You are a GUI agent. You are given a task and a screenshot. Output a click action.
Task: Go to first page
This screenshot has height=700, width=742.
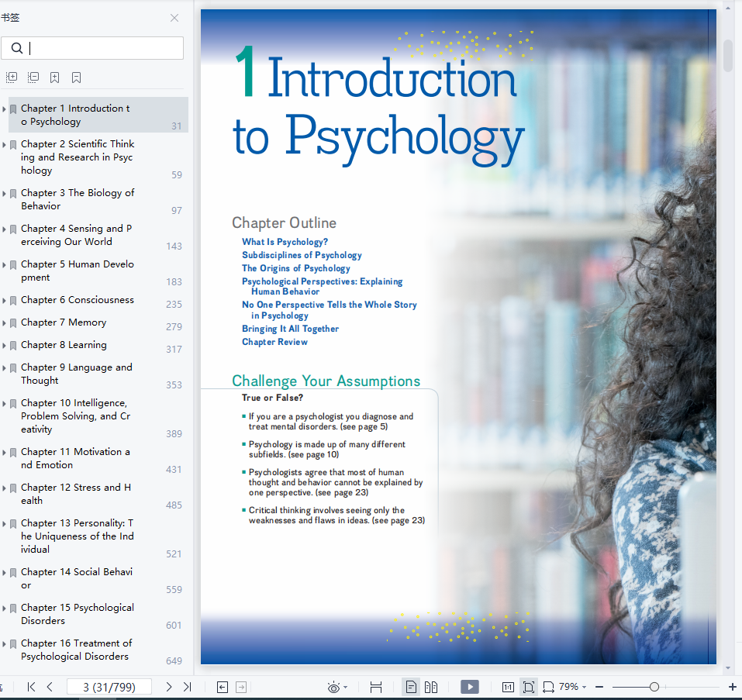[31, 687]
